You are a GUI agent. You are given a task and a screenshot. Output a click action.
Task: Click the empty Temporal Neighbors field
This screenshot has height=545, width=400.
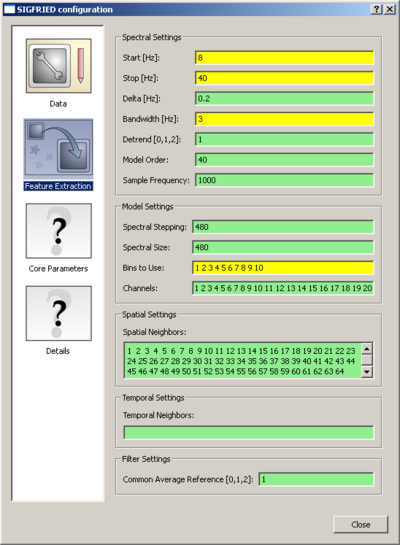[x=248, y=432]
